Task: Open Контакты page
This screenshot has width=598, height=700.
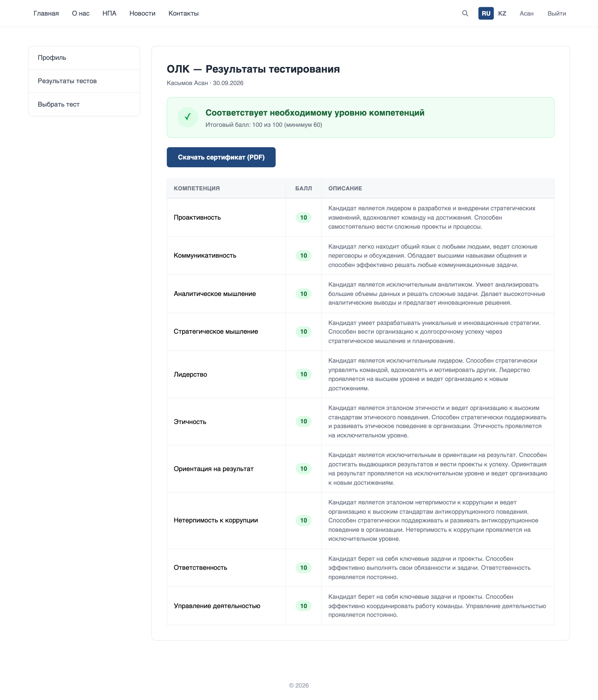Action: pos(183,13)
